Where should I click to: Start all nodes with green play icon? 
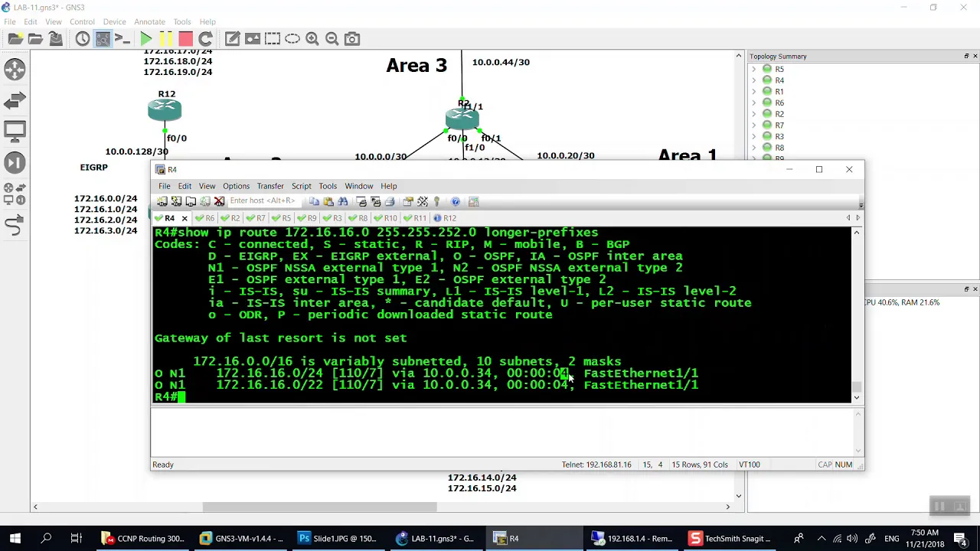tap(145, 39)
